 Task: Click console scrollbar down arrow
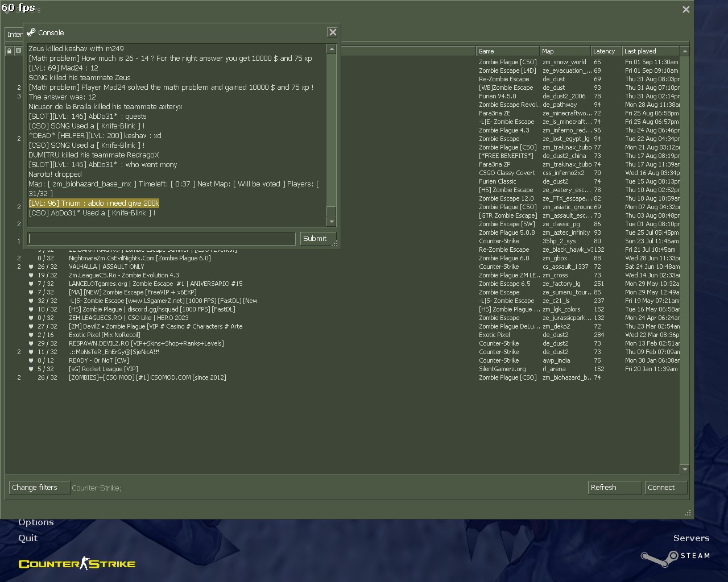click(x=332, y=222)
